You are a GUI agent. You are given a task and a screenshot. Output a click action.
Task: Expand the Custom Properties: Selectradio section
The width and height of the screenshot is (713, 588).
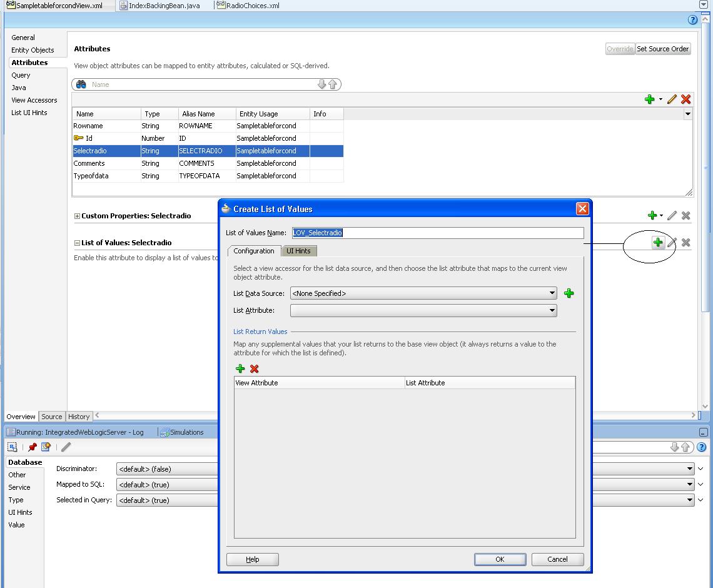pos(77,216)
